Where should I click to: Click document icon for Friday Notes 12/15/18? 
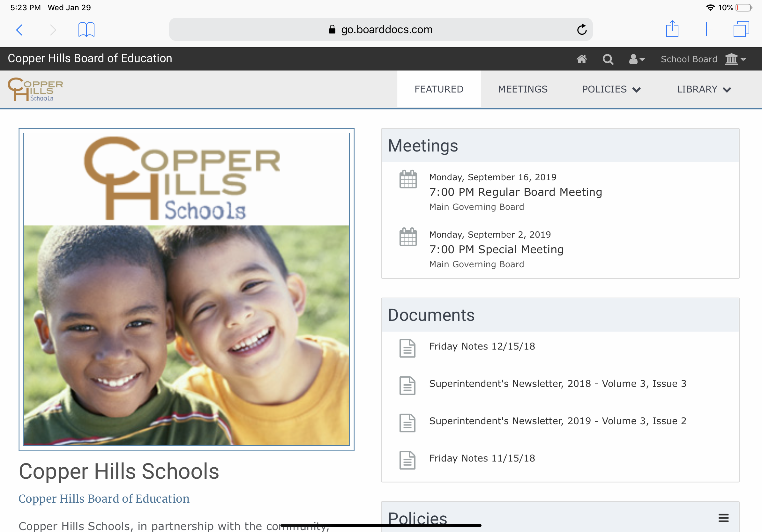coord(407,348)
